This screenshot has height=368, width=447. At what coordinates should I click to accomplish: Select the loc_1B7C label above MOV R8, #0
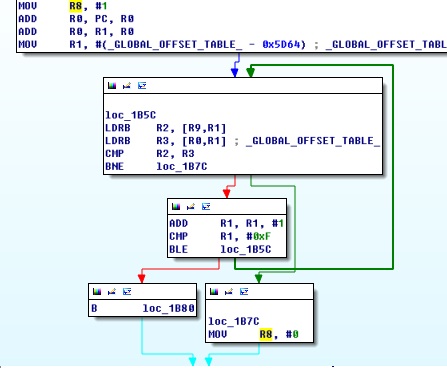click(x=234, y=321)
